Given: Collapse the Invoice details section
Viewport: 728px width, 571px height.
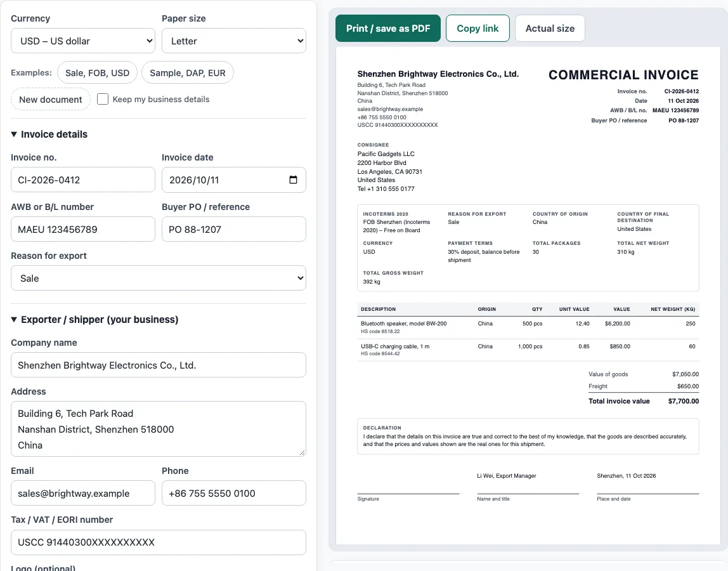Looking at the screenshot, I should coord(49,135).
